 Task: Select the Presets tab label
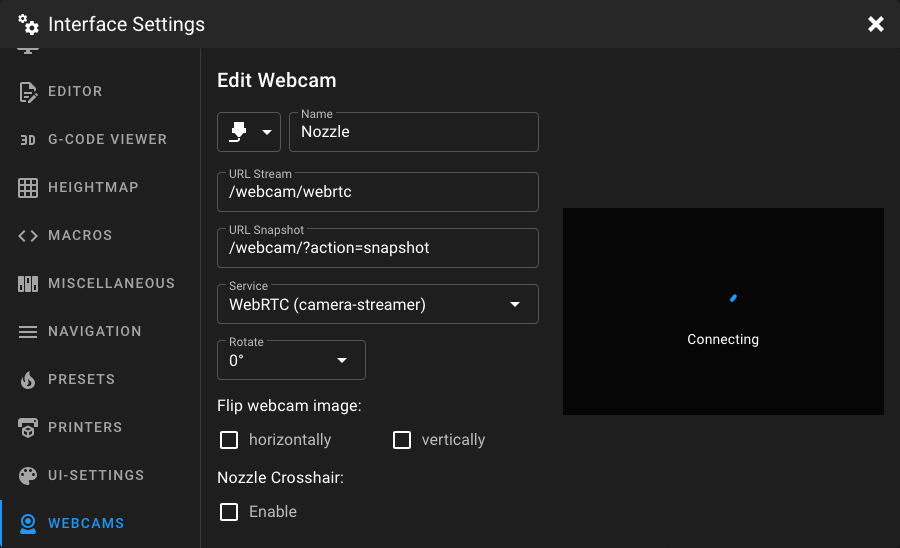pyautogui.click(x=82, y=379)
